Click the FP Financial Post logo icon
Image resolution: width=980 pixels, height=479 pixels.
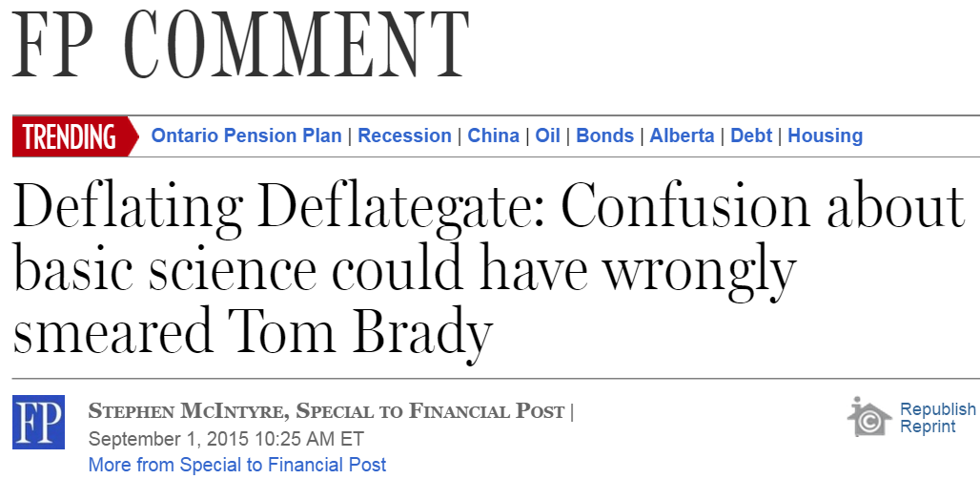pyautogui.click(x=38, y=422)
